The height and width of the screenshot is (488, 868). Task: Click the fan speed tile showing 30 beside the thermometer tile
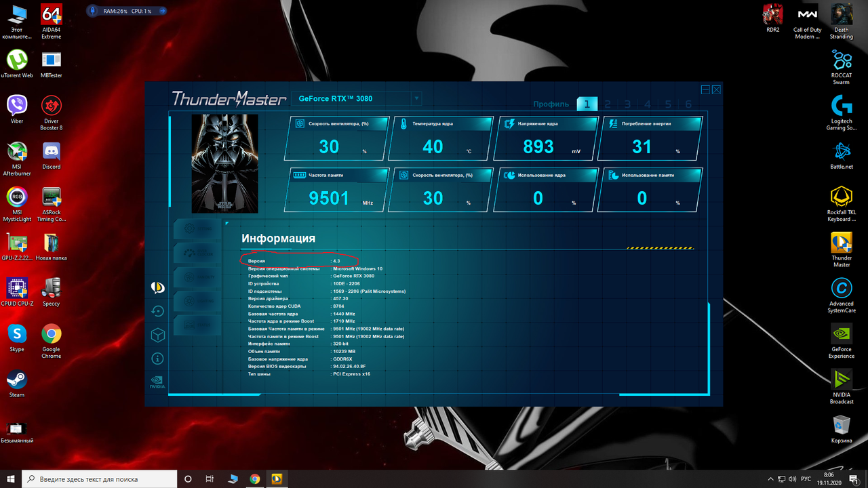pyautogui.click(x=337, y=138)
